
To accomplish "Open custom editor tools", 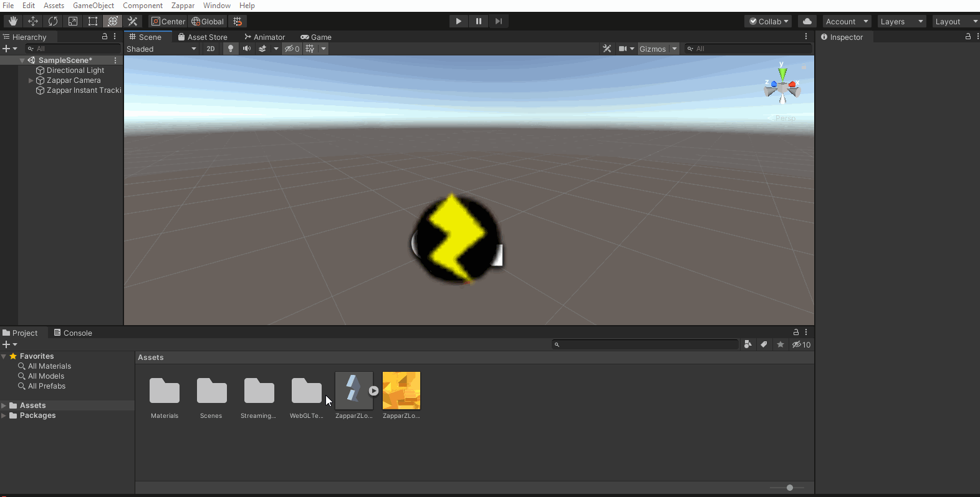I will (133, 21).
